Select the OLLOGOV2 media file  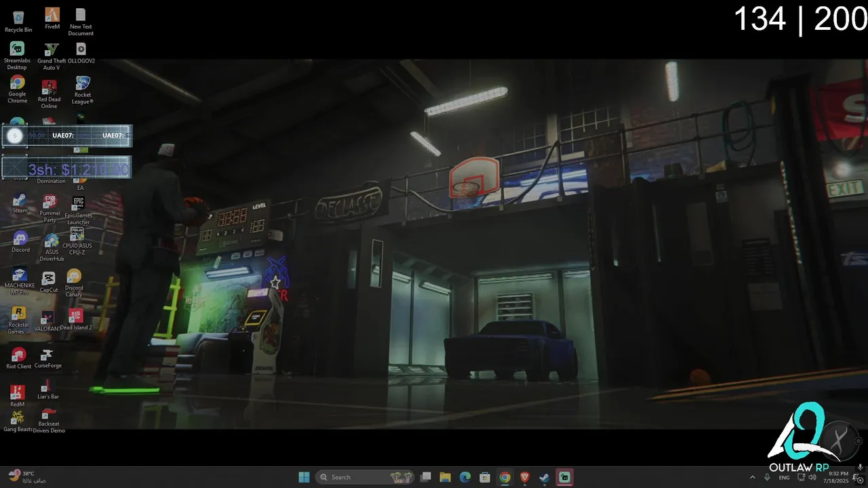81,53
